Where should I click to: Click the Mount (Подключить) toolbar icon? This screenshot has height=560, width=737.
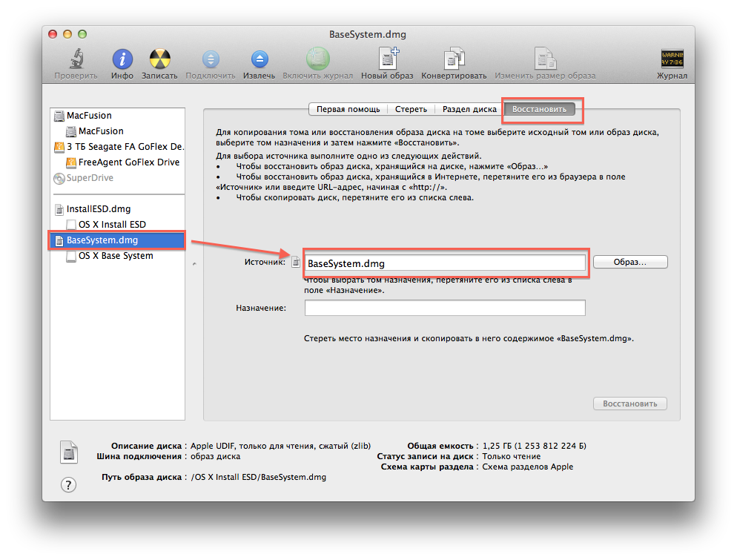tap(211, 59)
